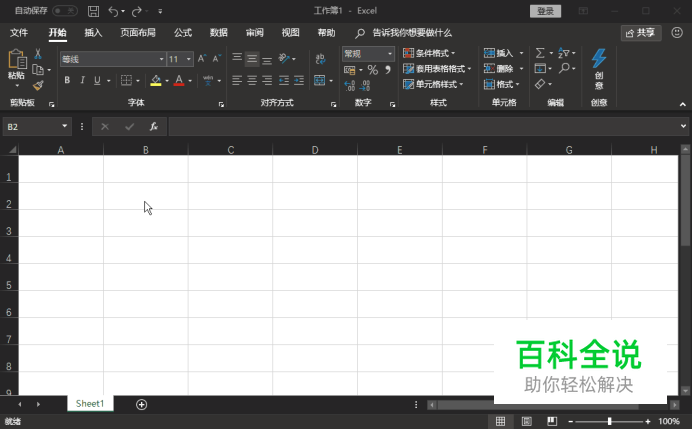Image resolution: width=692 pixels, height=429 pixels.
Task: Click the Fill down icon
Action: click(x=540, y=68)
